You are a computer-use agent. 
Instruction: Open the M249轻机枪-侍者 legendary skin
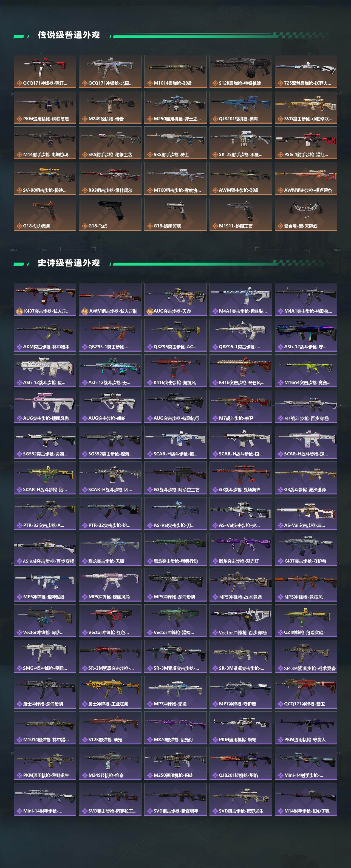click(x=110, y=107)
